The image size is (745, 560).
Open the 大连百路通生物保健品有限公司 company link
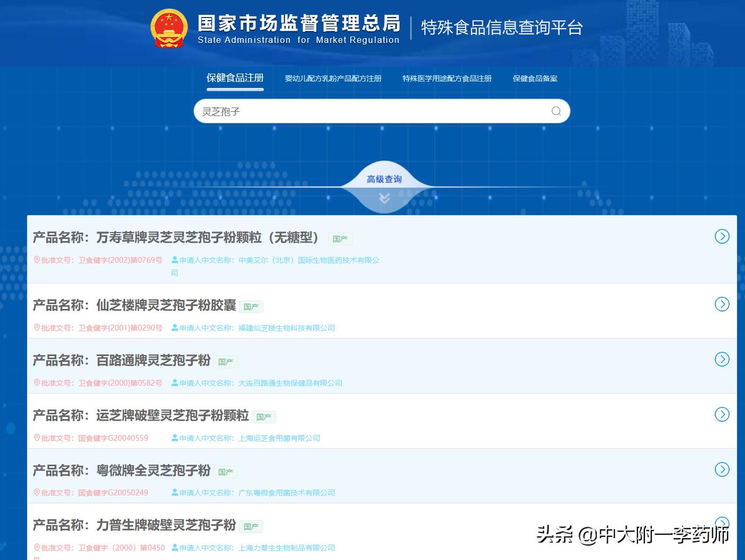click(289, 383)
